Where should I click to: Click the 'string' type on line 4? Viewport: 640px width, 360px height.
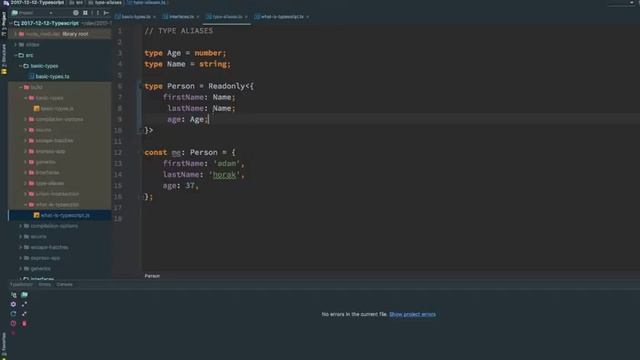pyautogui.click(x=212, y=64)
